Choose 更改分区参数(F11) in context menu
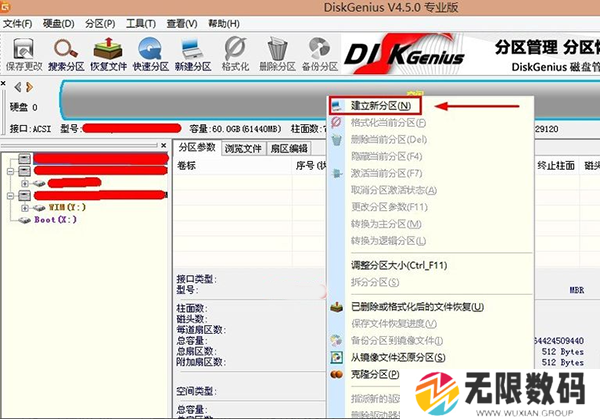Viewport: 600px width, 419px height. [x=389, y=207]
